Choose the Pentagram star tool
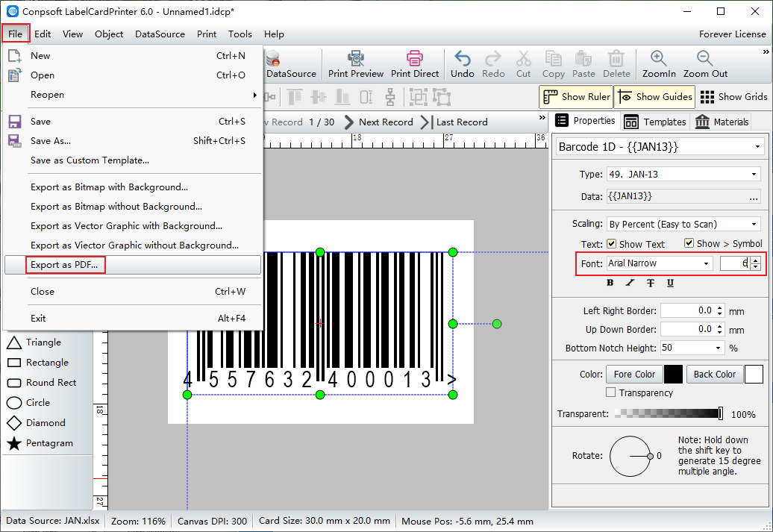Viewport: 773px width, 532px height. (40, 443)
